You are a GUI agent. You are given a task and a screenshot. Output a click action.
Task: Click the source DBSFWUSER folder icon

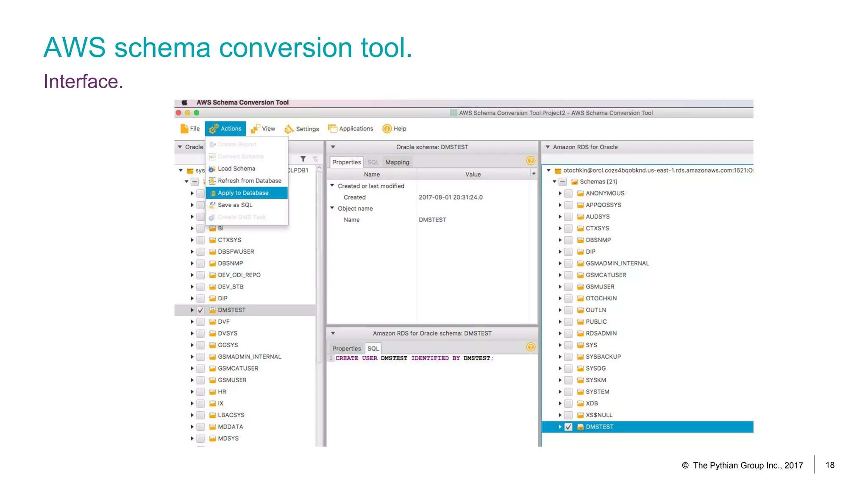[213, 252]
